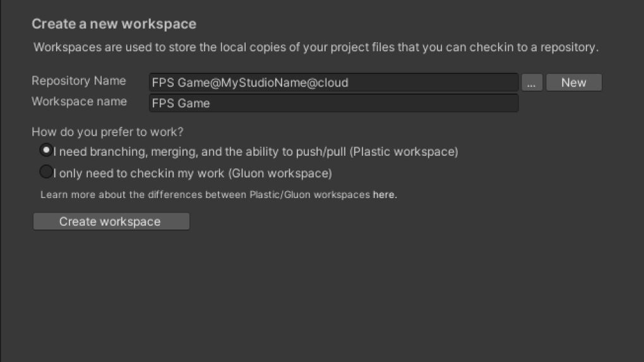The image size is (644, 362).
Task: Click the "Workspace name" field label
Action: coord(79,102)
